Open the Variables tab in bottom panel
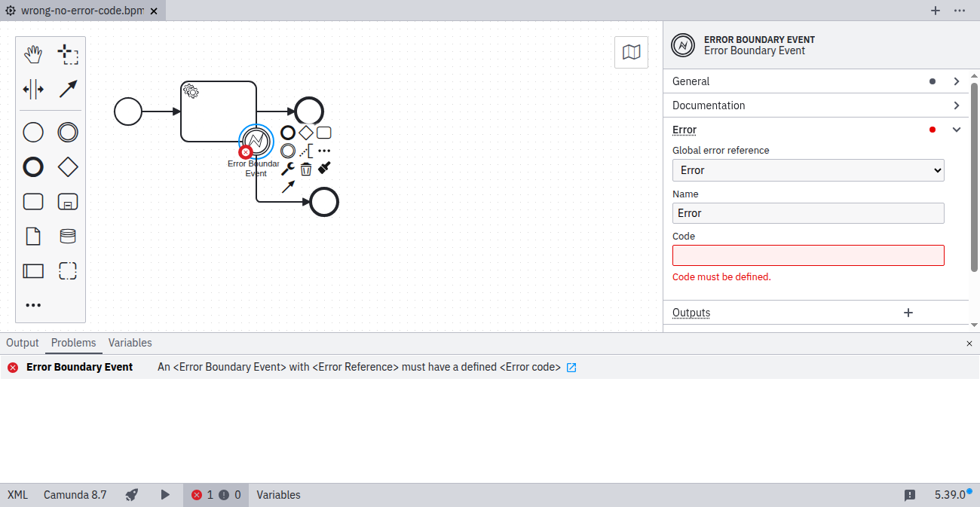Image resolution: width=980 pixels, height=507 pixels. click(130, 343)
